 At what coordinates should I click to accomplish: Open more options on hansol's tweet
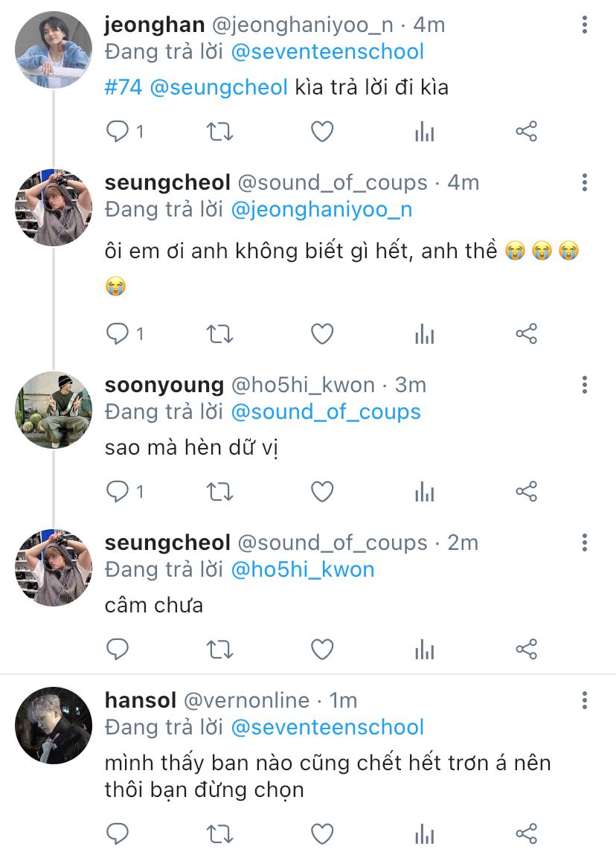585,700
